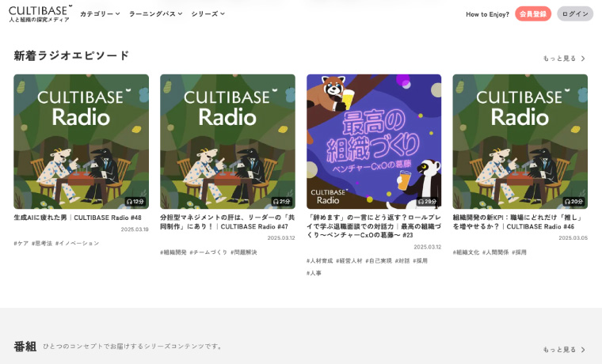The width and height of the screenshot is (602, 364).
Task: Click the 番組 section heading
Action: 25,347
